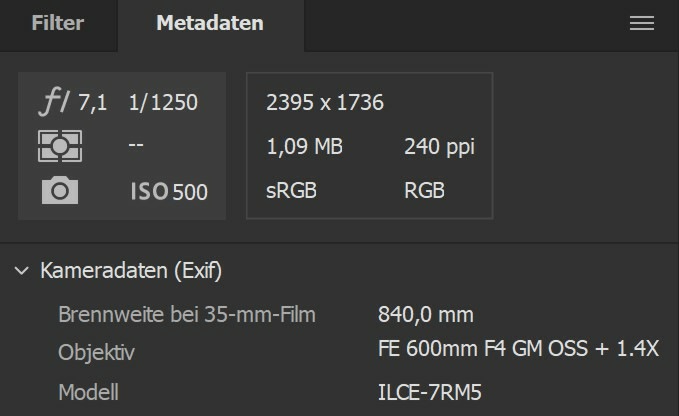Screen dimensions: 679x416
Task: Click the ISO 500 value
Action: pos(168,191)
